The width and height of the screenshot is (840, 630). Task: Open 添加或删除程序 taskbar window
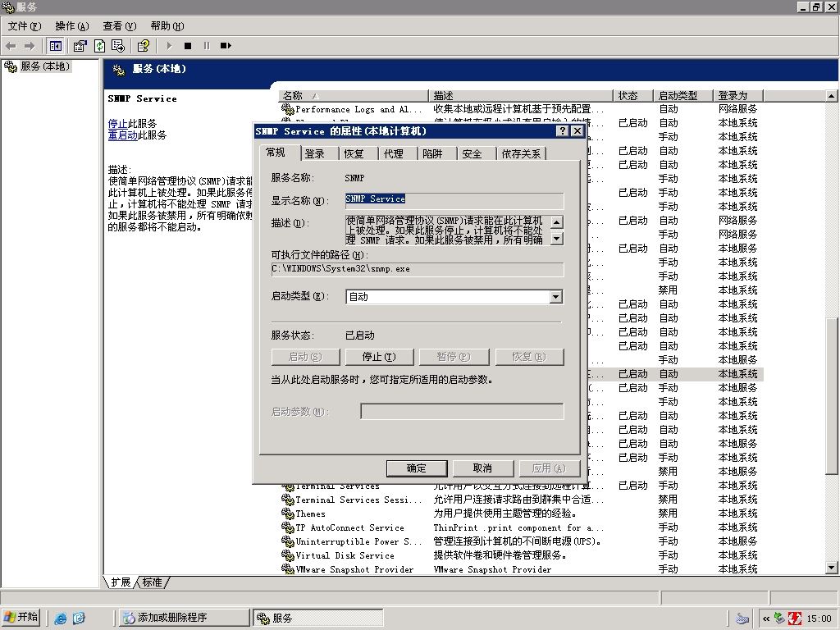183,619
